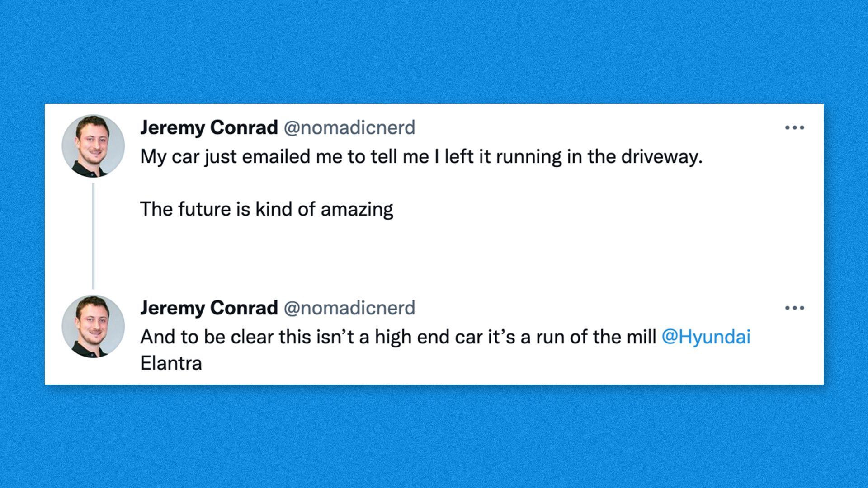The image size is (868, 488).
Task: Click Jeremy Conrad's profile picture on top tweet
Action: point(93,145)
